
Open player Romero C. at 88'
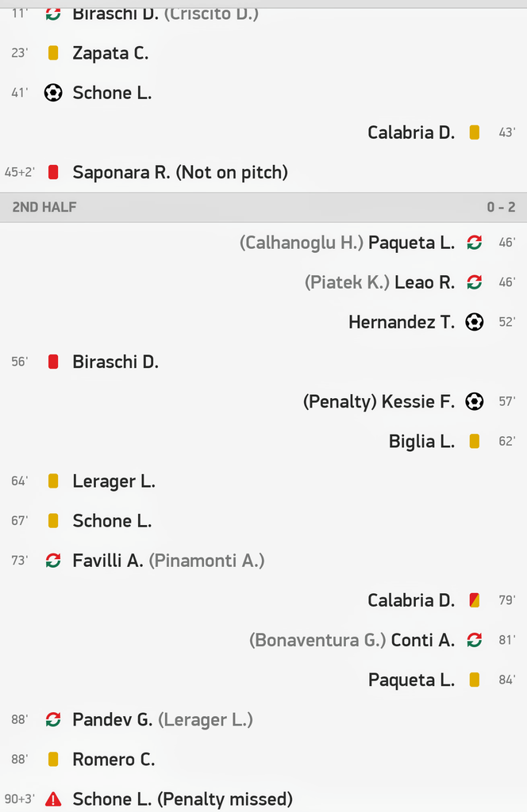[x=113, y=760]
